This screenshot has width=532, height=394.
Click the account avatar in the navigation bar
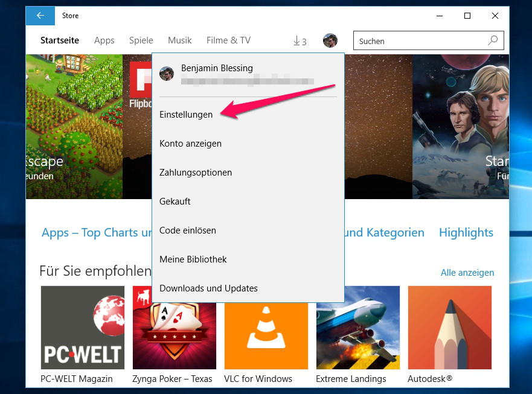pyautogui.click(x=330, y=40)
